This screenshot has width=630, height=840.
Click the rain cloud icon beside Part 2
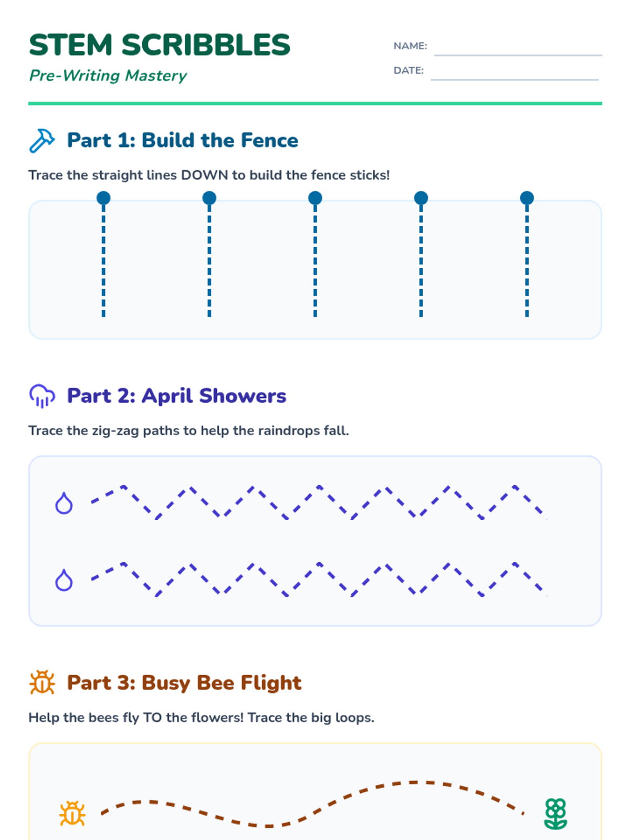[x=42, y=396]
